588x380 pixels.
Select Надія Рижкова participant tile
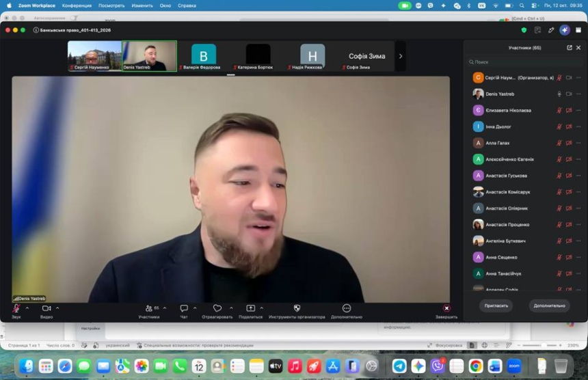[312, 56]
